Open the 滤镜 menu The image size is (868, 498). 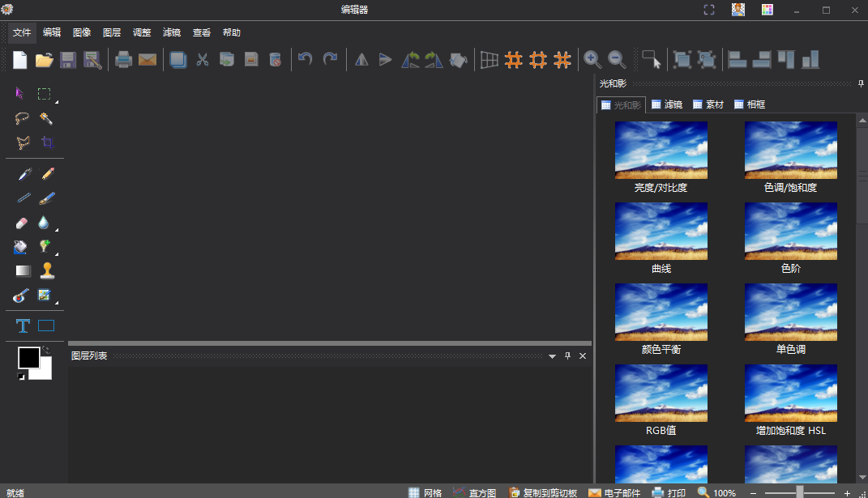point(172,32)
